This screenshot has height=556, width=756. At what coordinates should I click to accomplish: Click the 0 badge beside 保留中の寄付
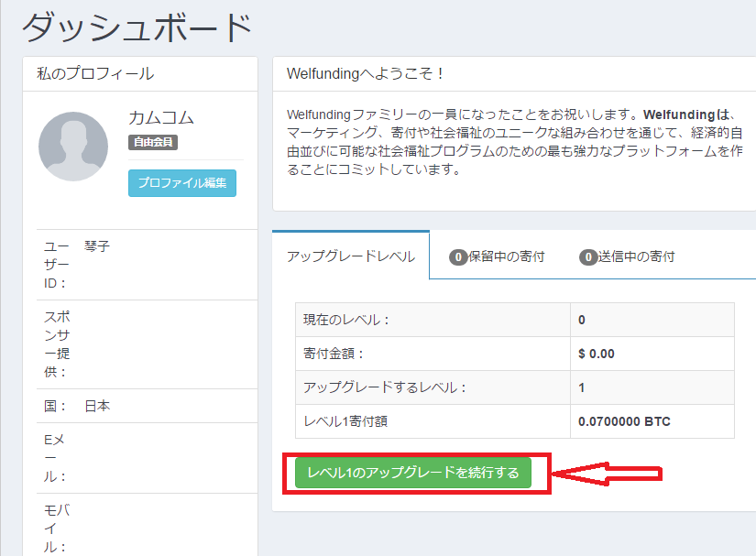[x=458, y=257]
